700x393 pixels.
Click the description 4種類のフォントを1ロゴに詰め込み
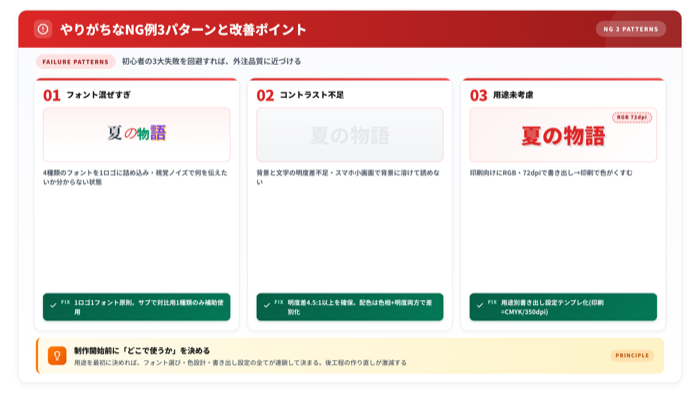135,177
